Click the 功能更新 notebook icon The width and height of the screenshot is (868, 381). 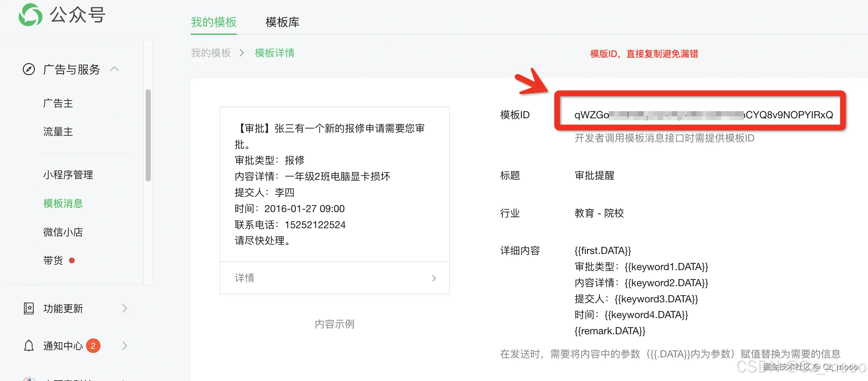tap(29, 308)
